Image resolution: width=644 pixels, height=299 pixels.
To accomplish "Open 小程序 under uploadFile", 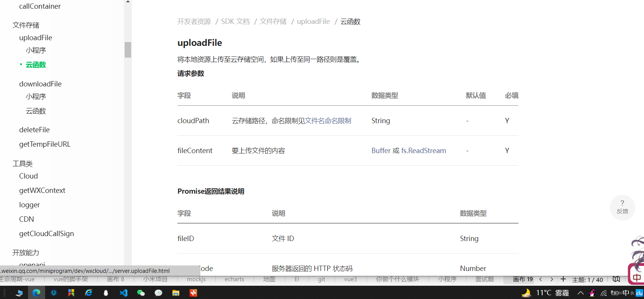I will pos(36,50).
